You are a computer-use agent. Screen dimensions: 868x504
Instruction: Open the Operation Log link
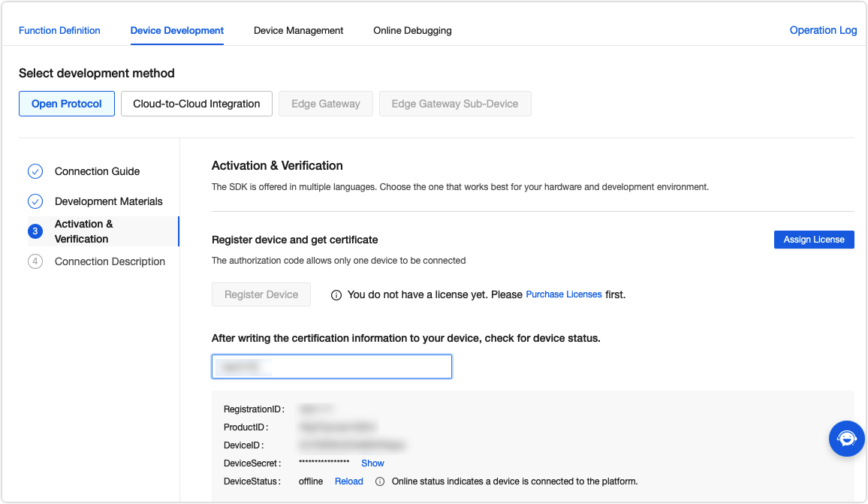point(823,31)
